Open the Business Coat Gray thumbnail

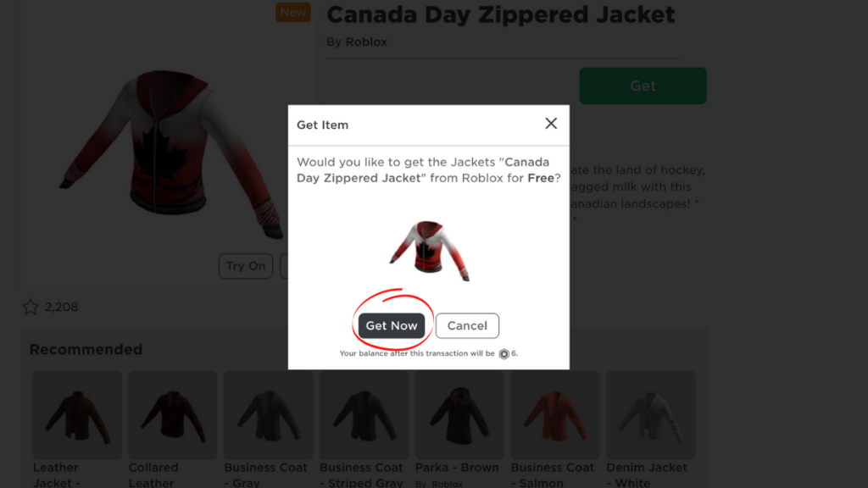point(269,415)
